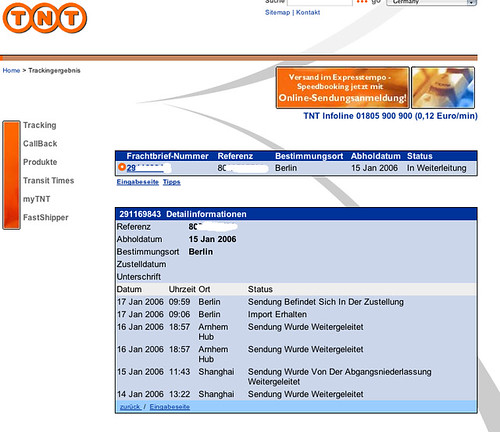The height and width of the screenshot is (432, 500).
Task: Select FastShipper in the side menu
Action: (46, 217)
